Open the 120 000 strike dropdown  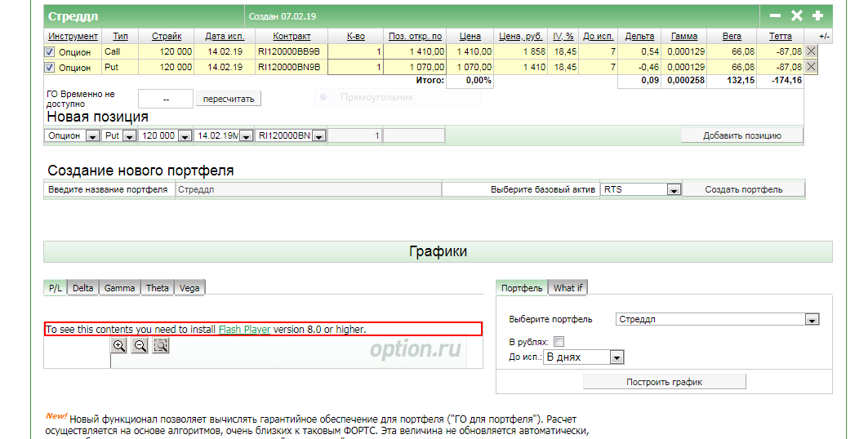click(x=185, y=136)
